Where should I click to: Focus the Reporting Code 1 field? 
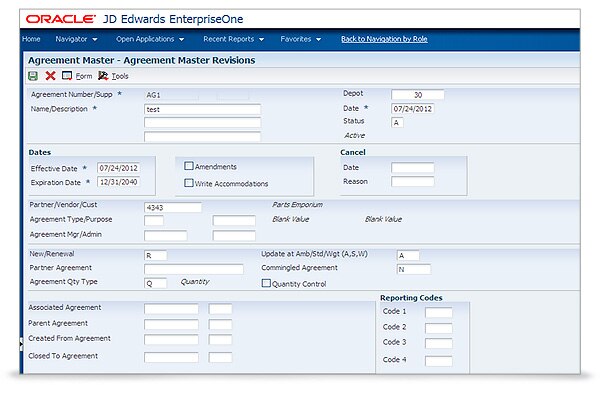click(x=438, y=312)
